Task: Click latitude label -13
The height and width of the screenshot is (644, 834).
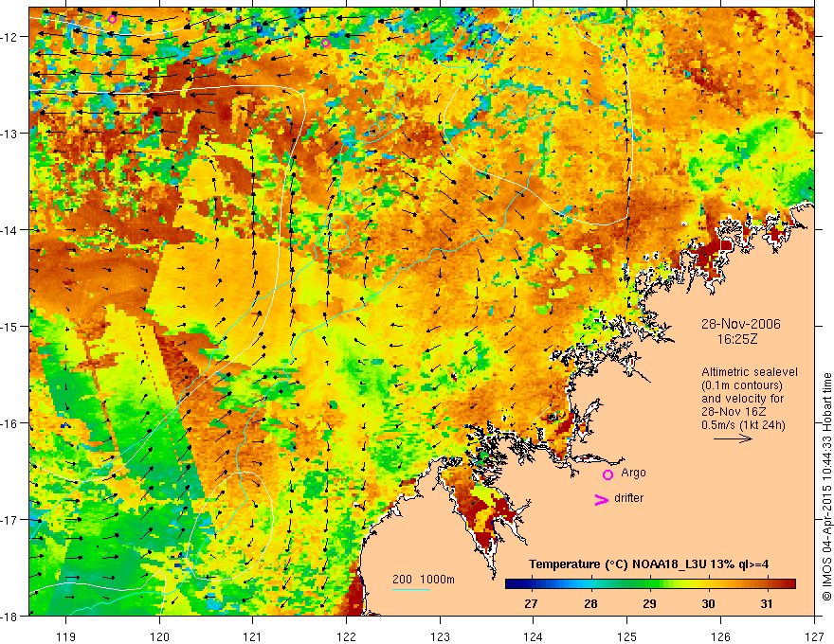Action: coord(9,134)
